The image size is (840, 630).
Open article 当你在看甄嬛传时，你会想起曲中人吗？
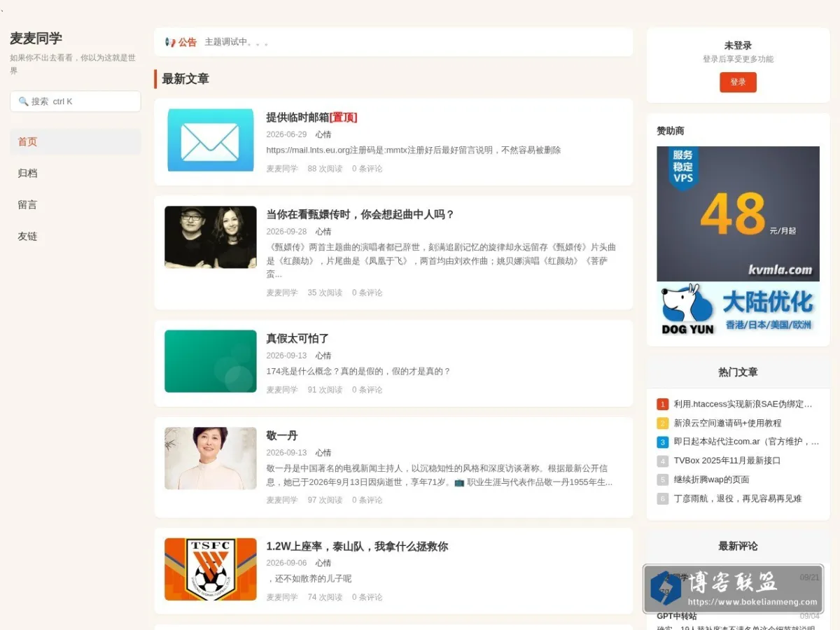pos(360,214)
